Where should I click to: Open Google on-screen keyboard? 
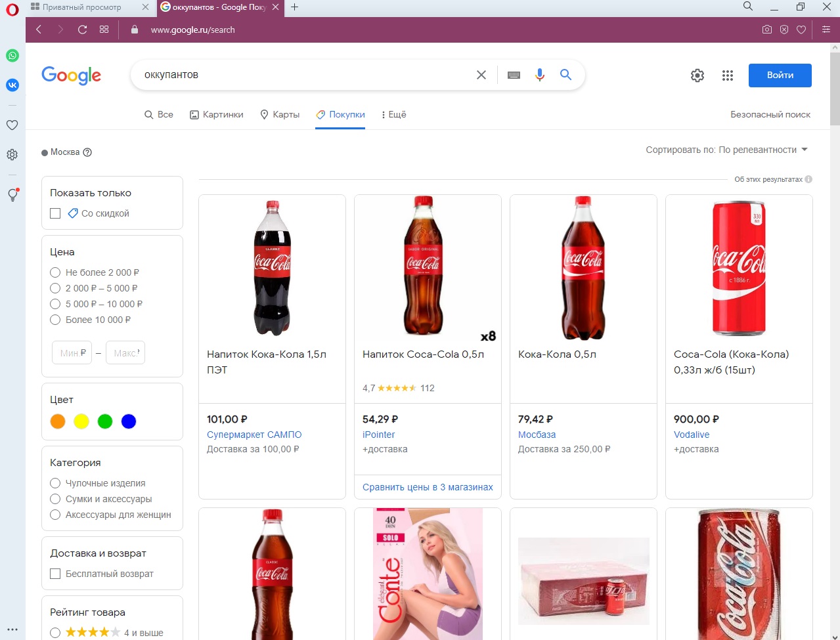[514, 75]
